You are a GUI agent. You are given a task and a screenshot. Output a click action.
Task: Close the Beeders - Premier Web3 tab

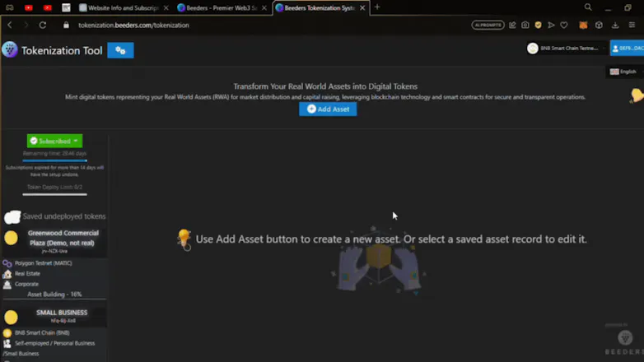pos(264,7)
